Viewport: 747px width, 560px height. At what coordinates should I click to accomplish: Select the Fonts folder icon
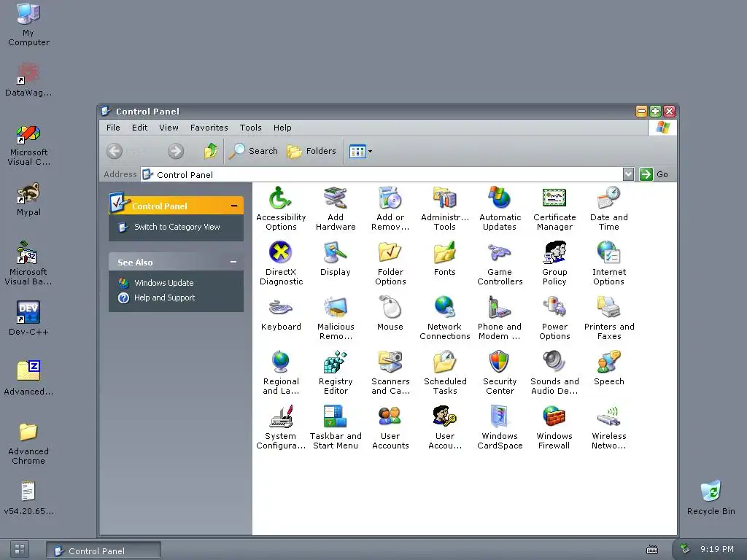click(445, 259)
